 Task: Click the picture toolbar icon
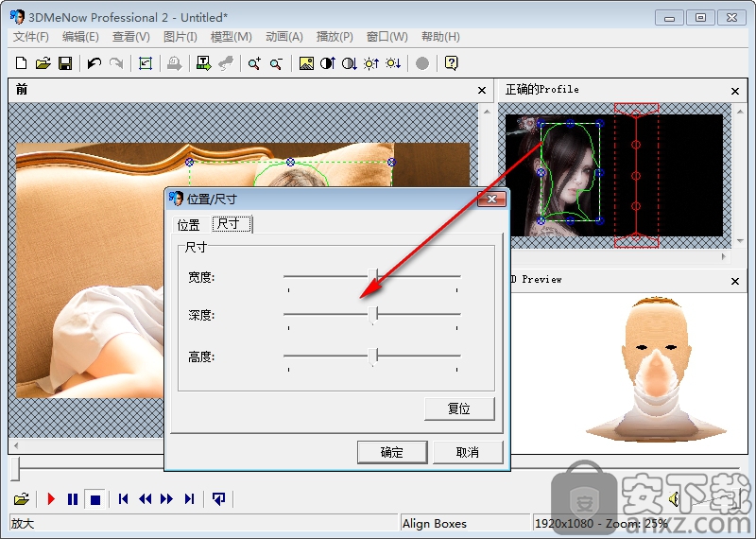coord(306,63)
